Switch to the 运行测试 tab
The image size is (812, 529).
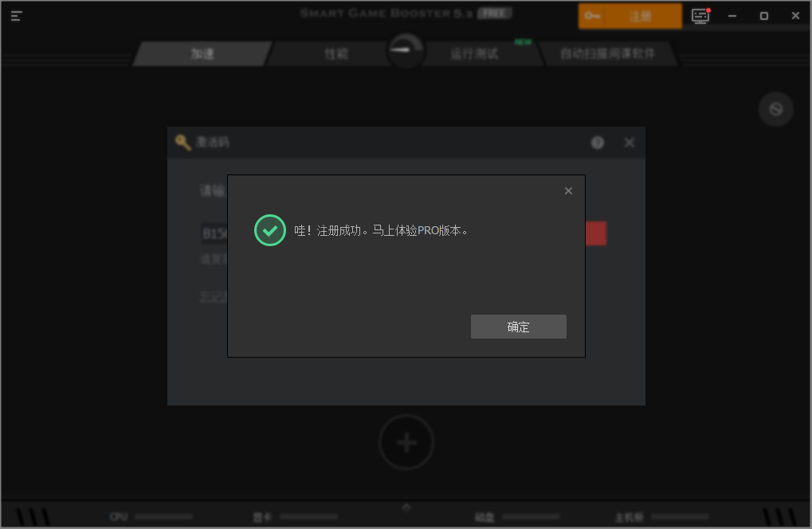coord(475,54)
